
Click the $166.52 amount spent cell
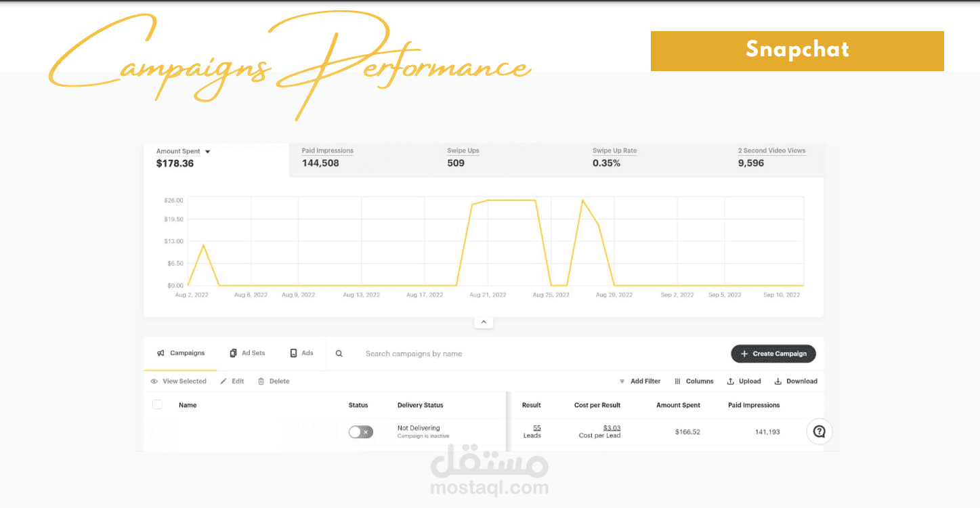pos(687,432)
